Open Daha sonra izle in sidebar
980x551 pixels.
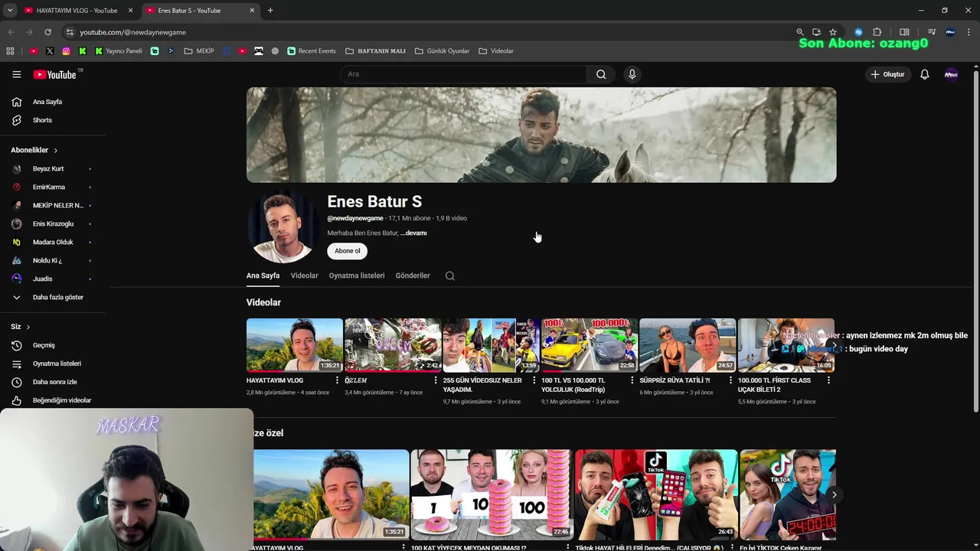pyautogui.click(x=54, y=382)
